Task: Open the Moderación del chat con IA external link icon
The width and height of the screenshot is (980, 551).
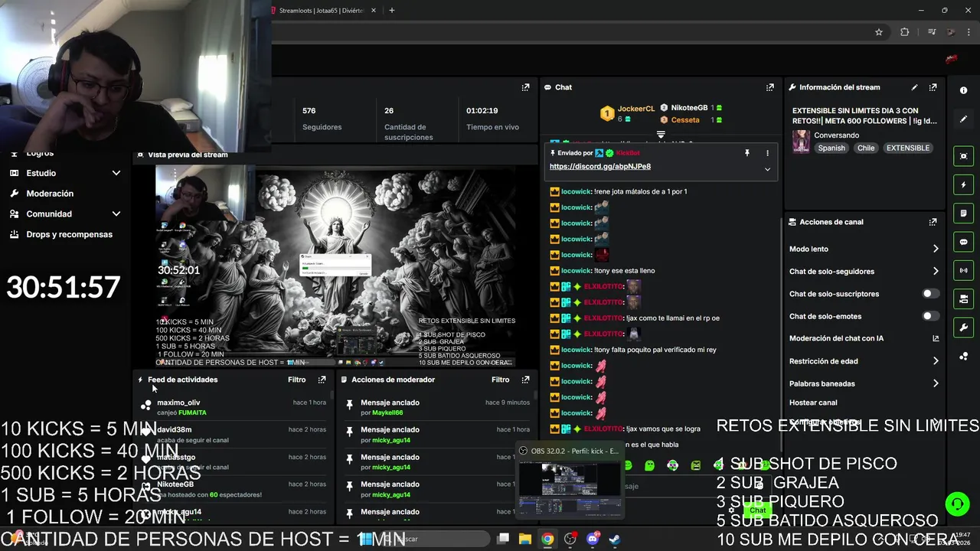Action: pos(936,338)
